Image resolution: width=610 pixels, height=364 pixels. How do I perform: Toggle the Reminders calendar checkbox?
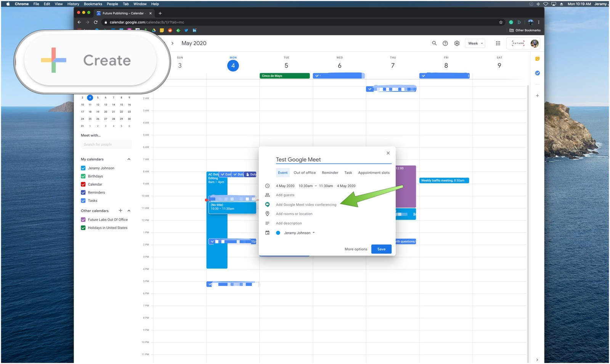pos(83,192)
